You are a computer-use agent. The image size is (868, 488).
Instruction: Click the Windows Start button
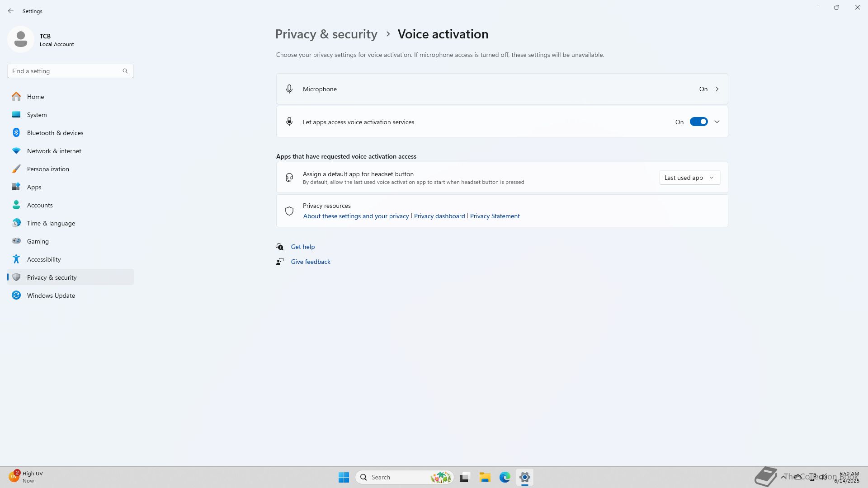point(344,477)
